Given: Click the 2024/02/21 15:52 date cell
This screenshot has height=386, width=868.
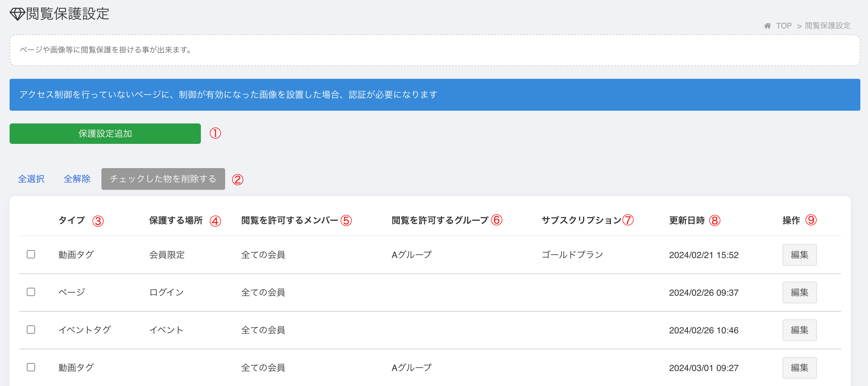Looking at the screenshot, I should [704, 255].
